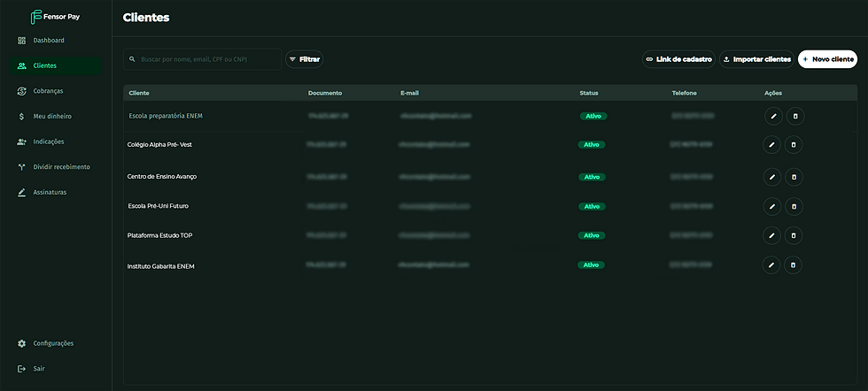Delete Plataforma Estudo TOP client
This screenshot has height=391, width=868.
(x=794, y=235)
